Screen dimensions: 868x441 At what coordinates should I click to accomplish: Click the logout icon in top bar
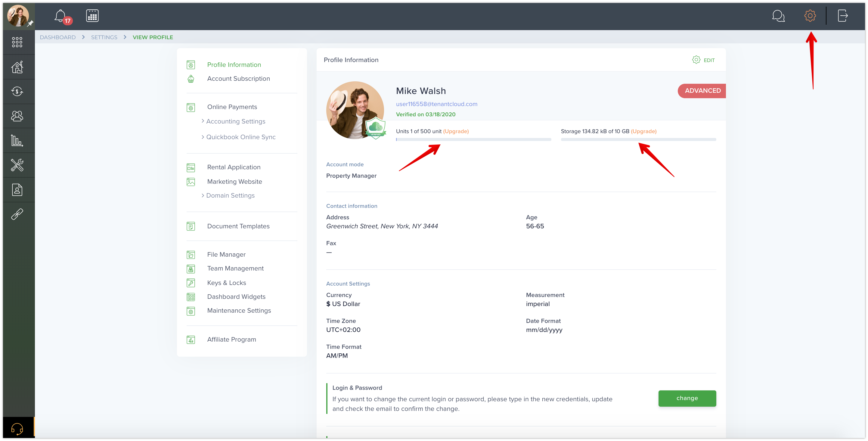(842, 15)
